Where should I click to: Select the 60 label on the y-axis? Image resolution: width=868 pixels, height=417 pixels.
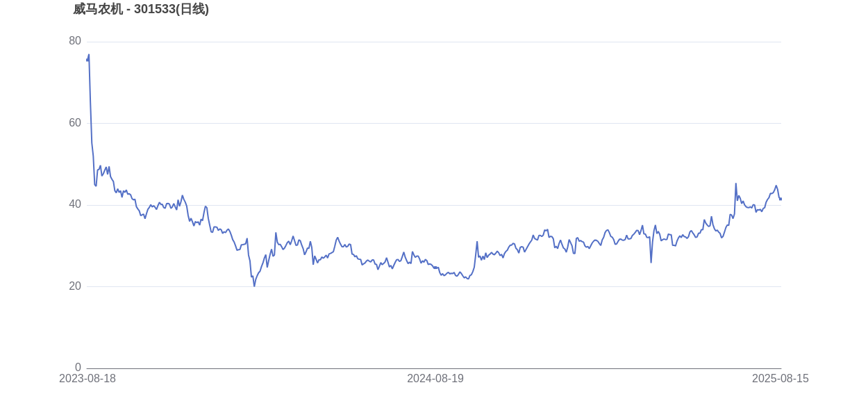click(75, 123)
